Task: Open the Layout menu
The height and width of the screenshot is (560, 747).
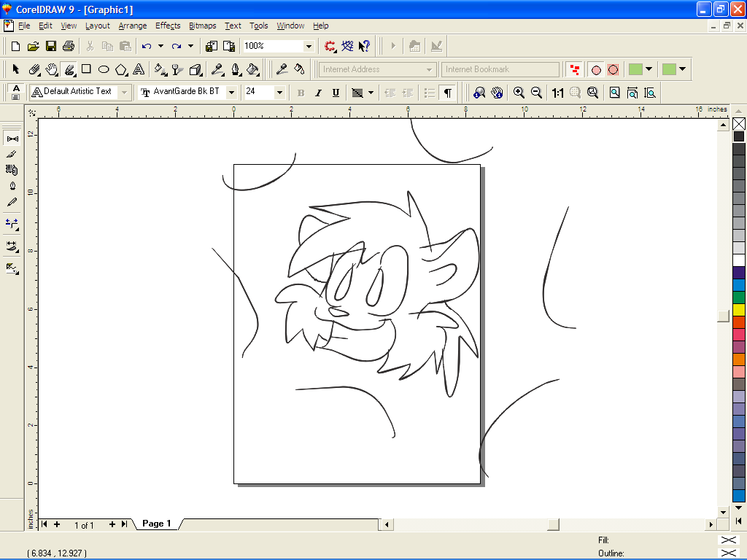Action: point(98,26)
